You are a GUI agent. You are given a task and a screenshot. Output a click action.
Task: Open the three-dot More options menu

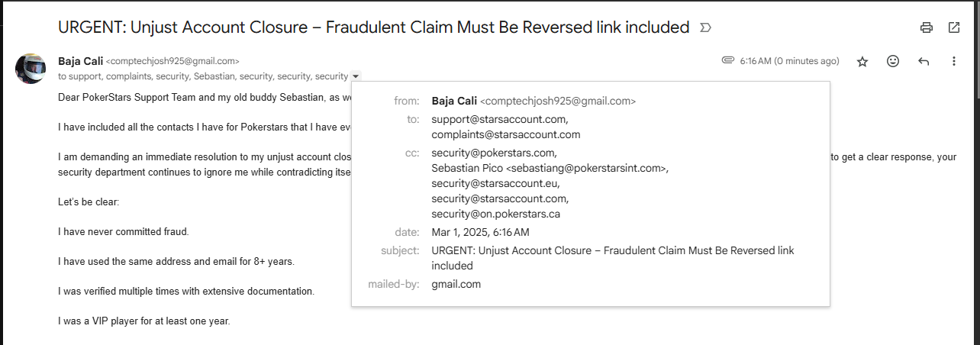(954, 61)
